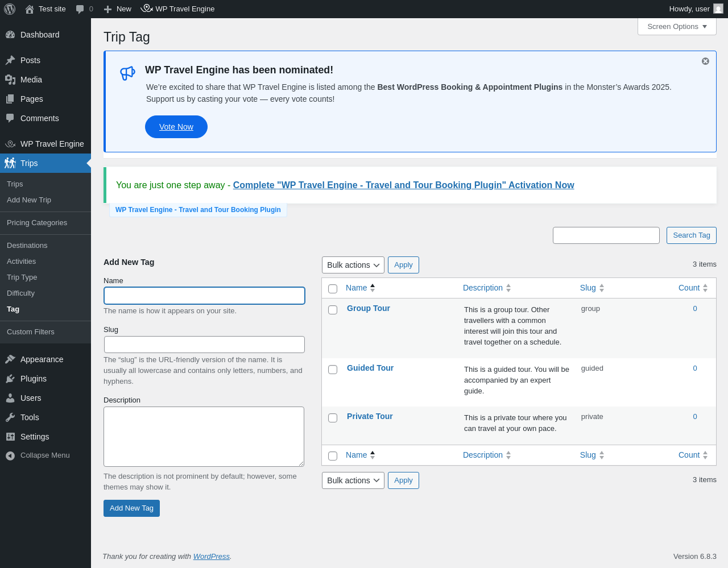Screen dimensions: 728x568
Task: Expand the Screen Options panel
Action: coord(677,27)
